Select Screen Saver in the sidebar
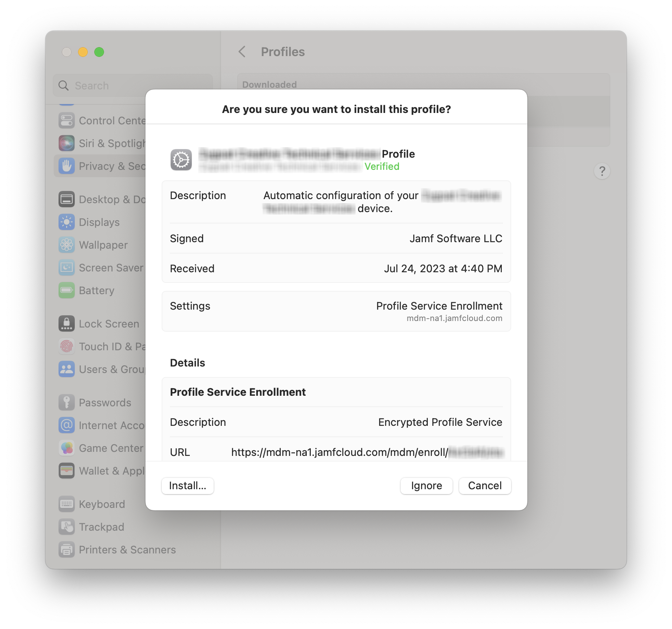This screenshot has height=629, width=672. tap(111, 268)
